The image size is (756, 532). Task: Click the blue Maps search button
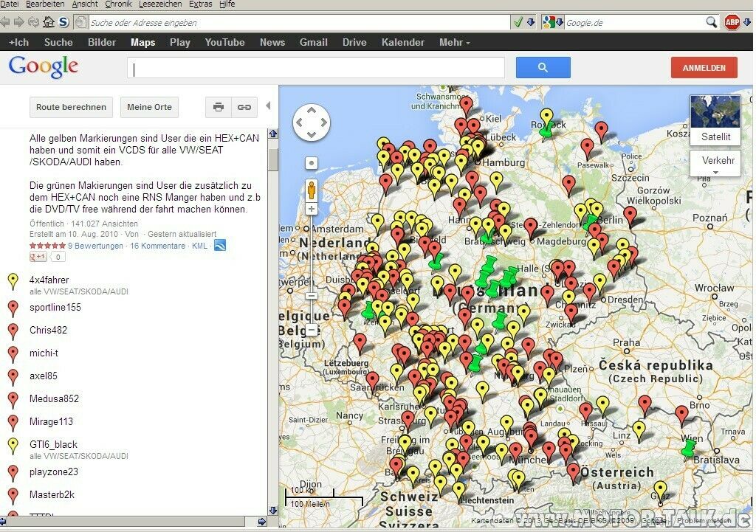(x=543, y=67)
